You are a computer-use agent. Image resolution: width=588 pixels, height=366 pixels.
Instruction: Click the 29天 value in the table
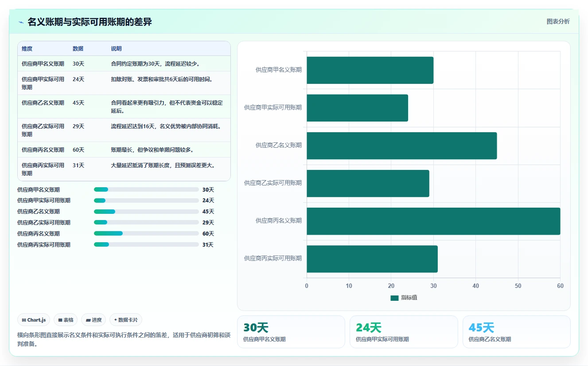78,126
